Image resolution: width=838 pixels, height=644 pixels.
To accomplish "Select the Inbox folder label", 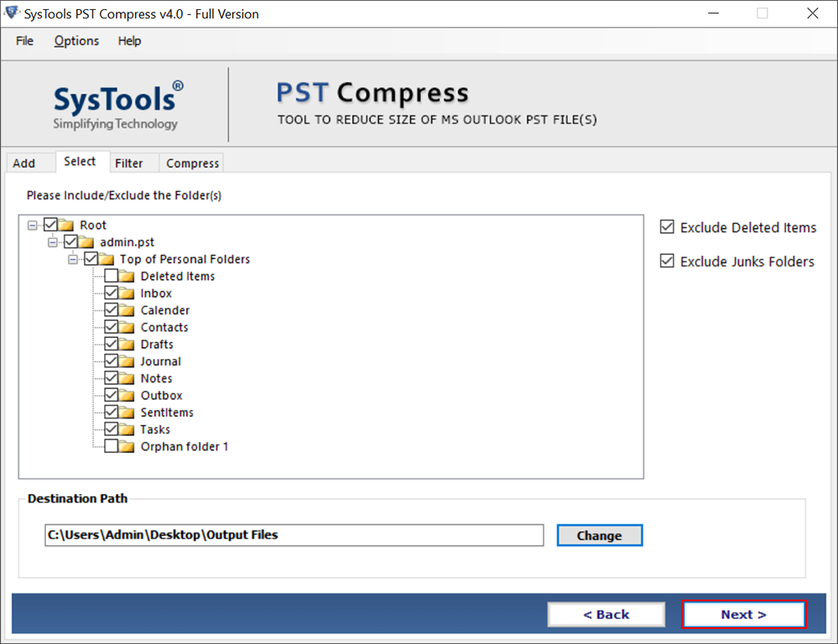I will (x=156, y=293).
